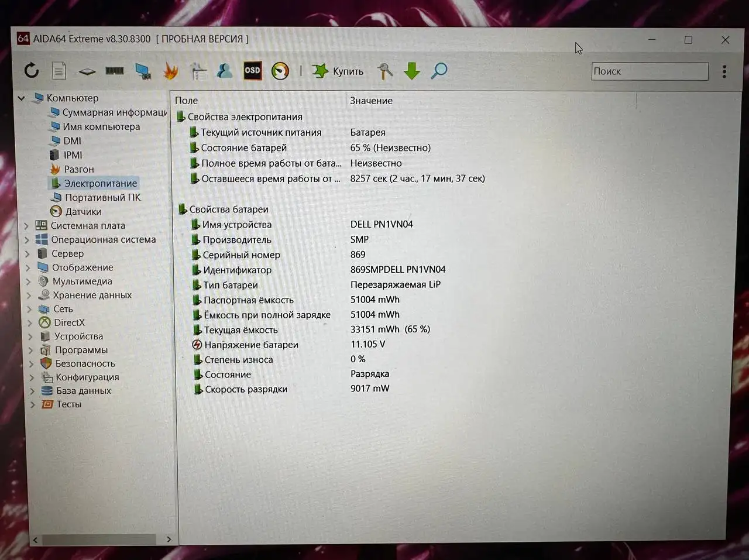Click the tree scrollbar left arrow
This screenshot has width=749, height=560.
tap(35, 540)
